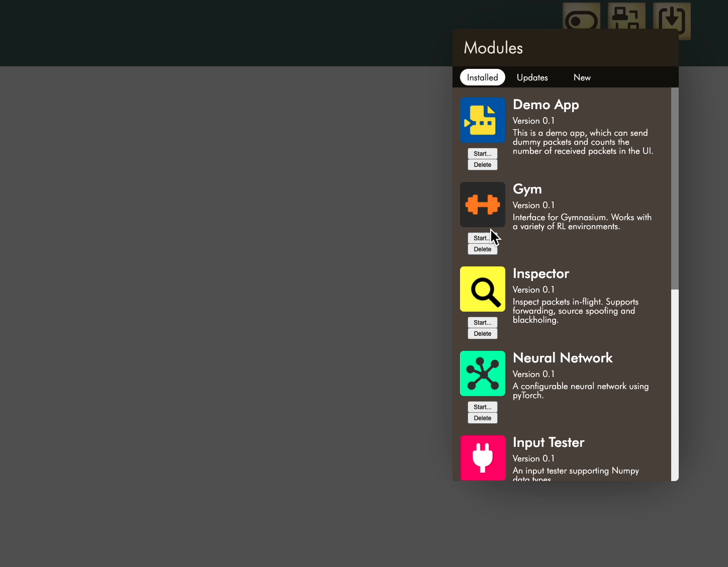Delete the Inspector module

click(x=482, y=333)
